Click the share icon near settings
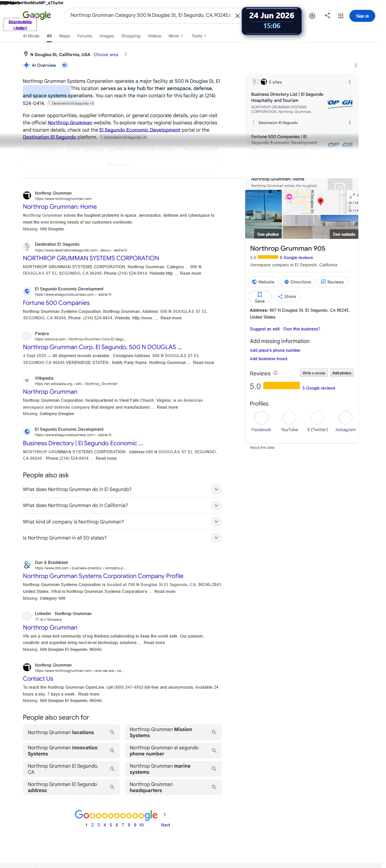The height and width of the screenshot is (868, 386). pyautogui.click(x=327, y=16)
